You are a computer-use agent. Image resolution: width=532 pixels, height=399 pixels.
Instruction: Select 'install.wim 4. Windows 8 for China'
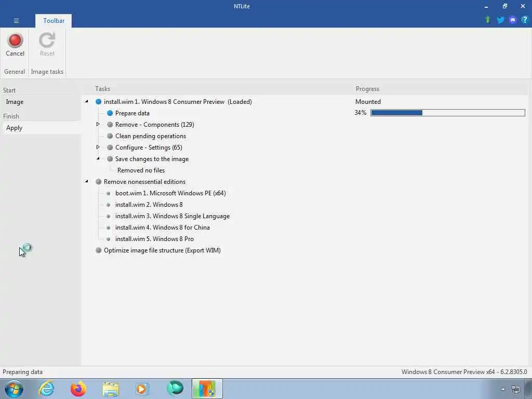[163, 228]
